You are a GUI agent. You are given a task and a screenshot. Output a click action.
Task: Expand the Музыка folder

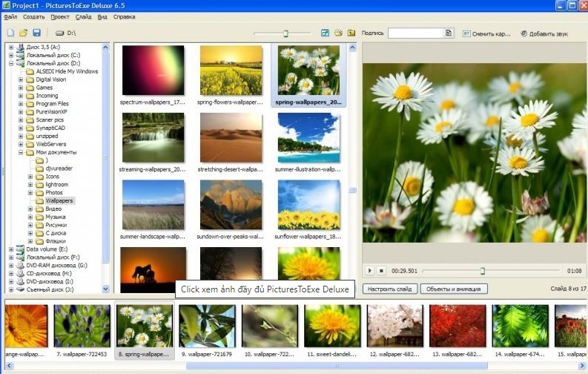pyautogui.click(x=30, y=217)
